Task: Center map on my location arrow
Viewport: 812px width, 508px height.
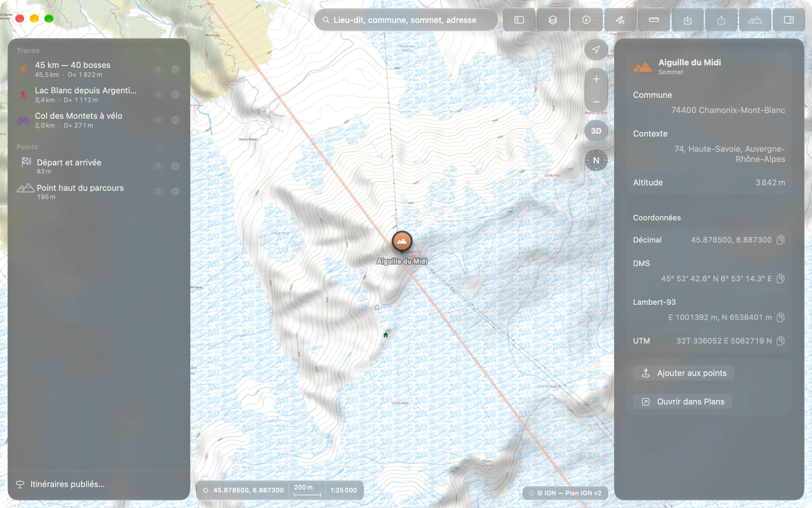Action: pyautogui.click(x=596, y=50)
